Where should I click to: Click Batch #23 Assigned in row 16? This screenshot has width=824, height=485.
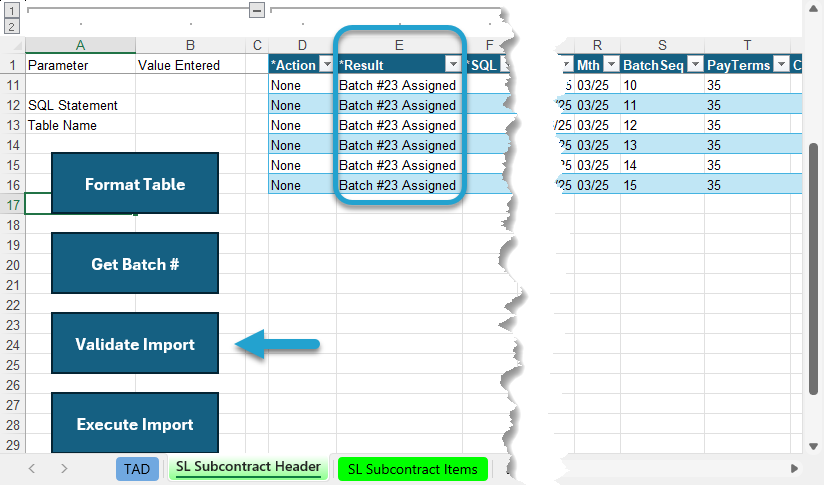tap(399, 185)
